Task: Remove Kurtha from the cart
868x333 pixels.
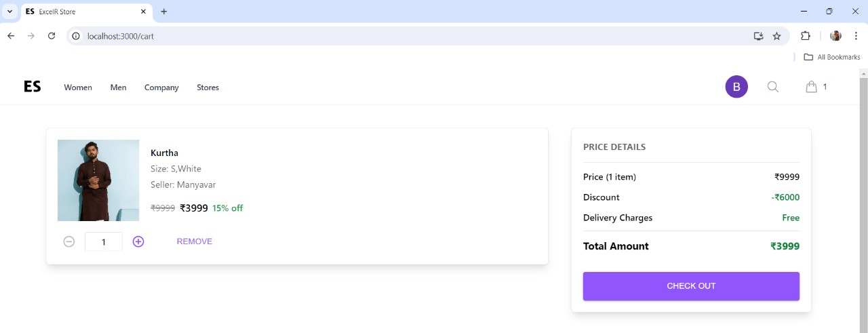Action: pyautogui.click(x=195, y=241)
